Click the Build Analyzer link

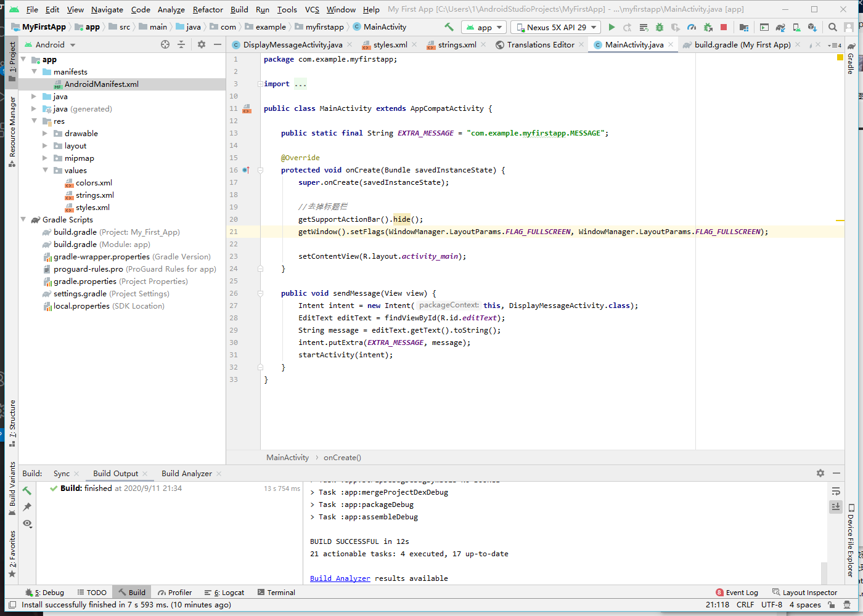coord(340,578)
